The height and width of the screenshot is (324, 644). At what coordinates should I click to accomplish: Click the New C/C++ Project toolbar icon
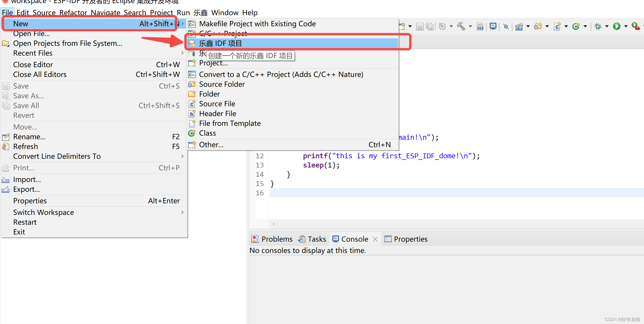(x=519, y=27)
